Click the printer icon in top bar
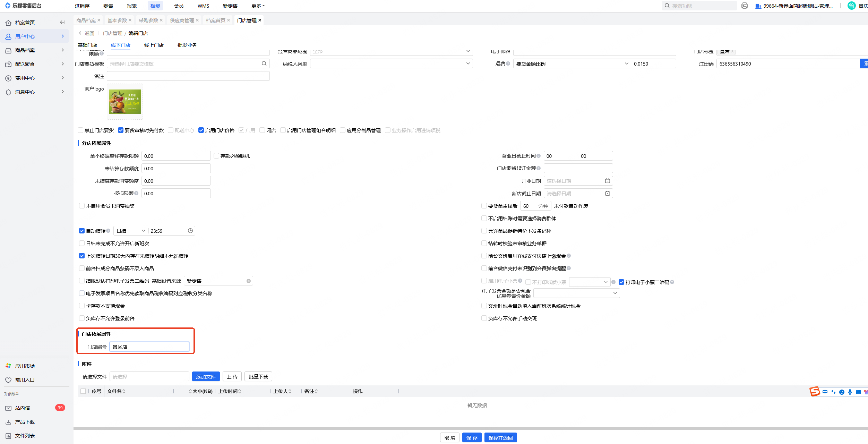The width and height of the screenshot is (868, 444). 744,6
